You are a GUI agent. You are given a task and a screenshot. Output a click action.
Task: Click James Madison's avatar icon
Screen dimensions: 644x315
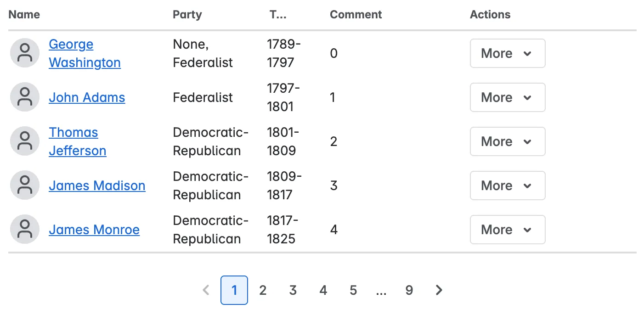[25, 186]
